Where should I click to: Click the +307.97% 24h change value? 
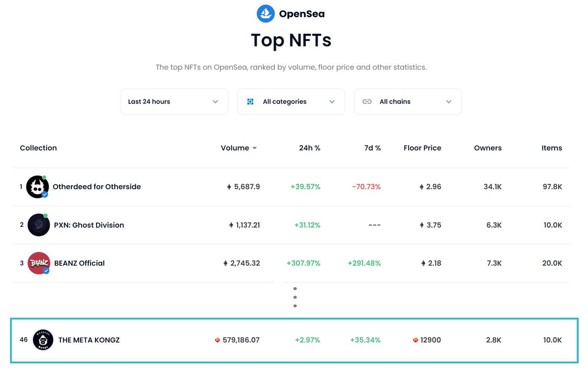click(x=303, y=263)
